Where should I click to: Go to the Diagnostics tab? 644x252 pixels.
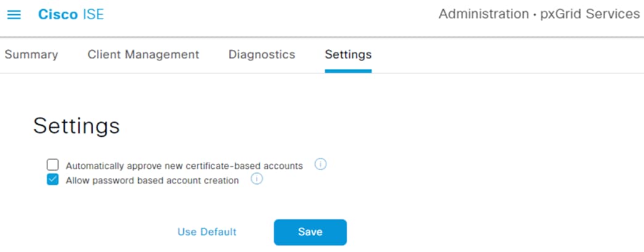[262, 55]
